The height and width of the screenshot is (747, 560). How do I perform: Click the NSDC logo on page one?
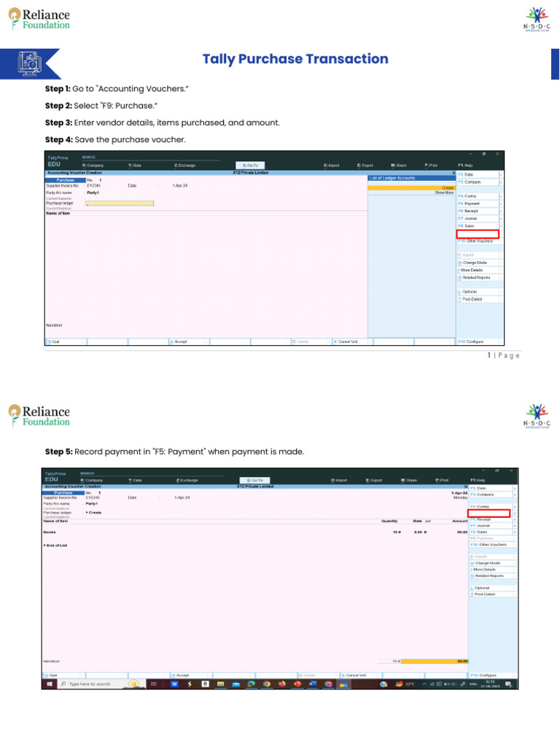(x=537, y=19)
